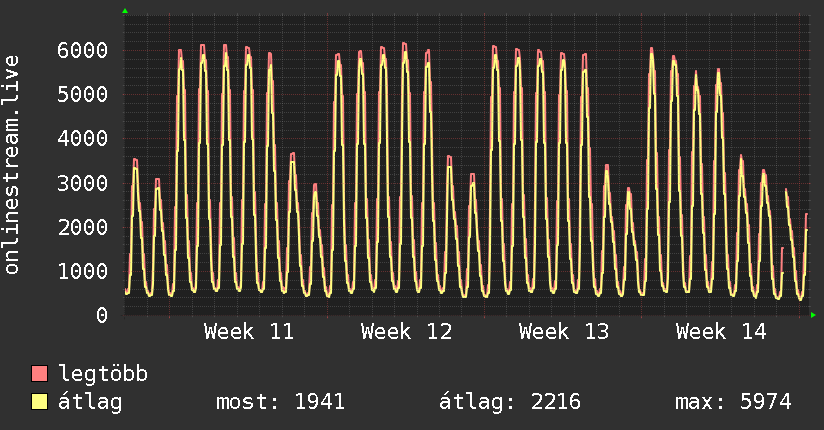The width and height of the screenshot is (824, 430).
Task: Click the 'most: 1941' statistic
Action: 280,402
